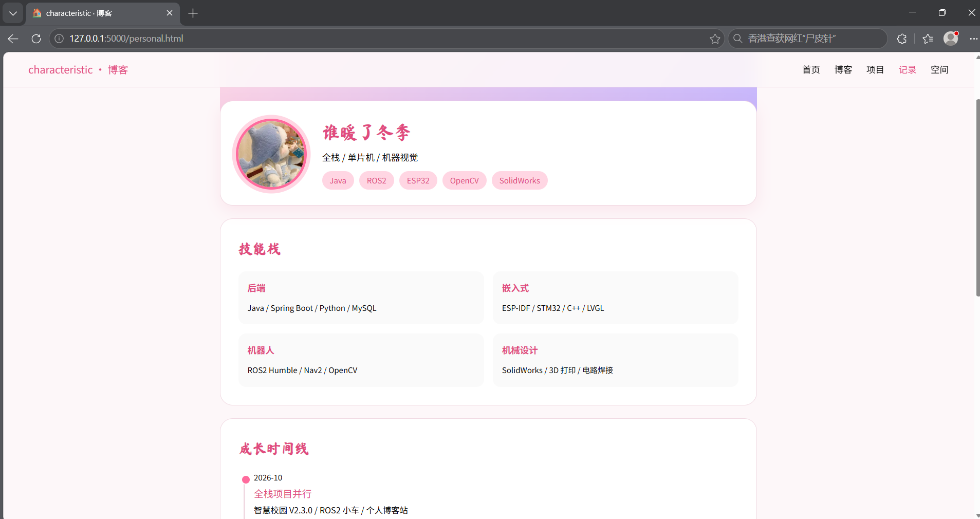View site information icon in address bar
The image size is (980, 519).
59,39
